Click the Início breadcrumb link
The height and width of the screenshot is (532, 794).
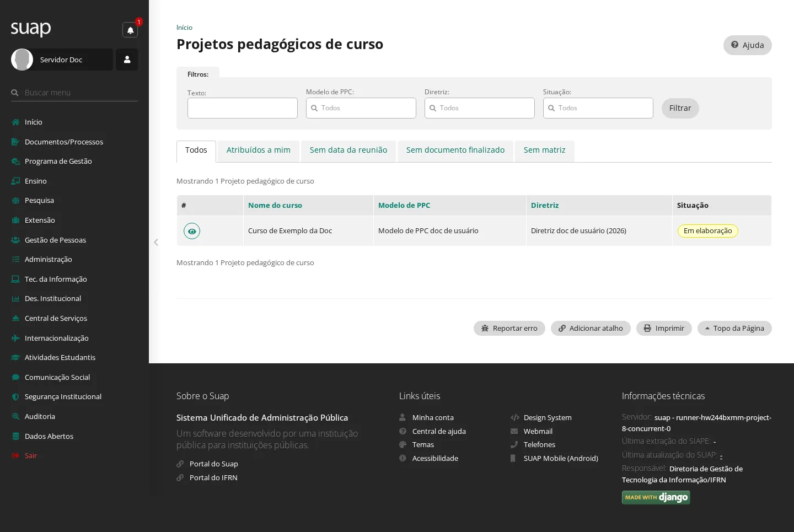pos(184,28)
